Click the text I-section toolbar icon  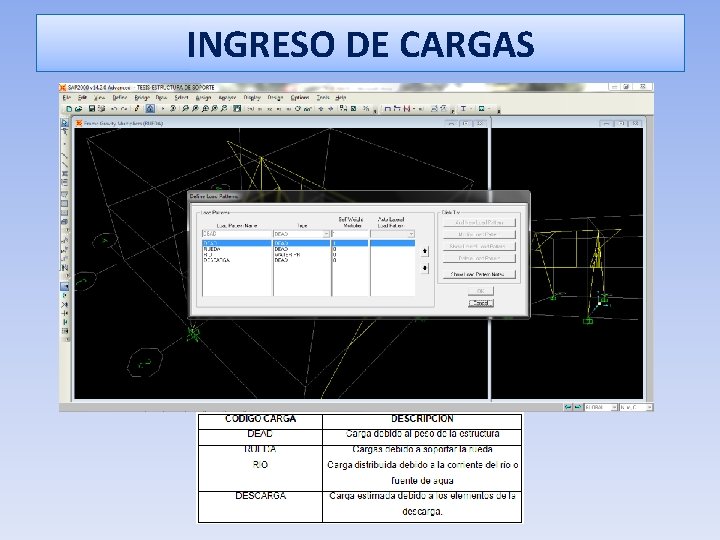(x=463, y=109)
